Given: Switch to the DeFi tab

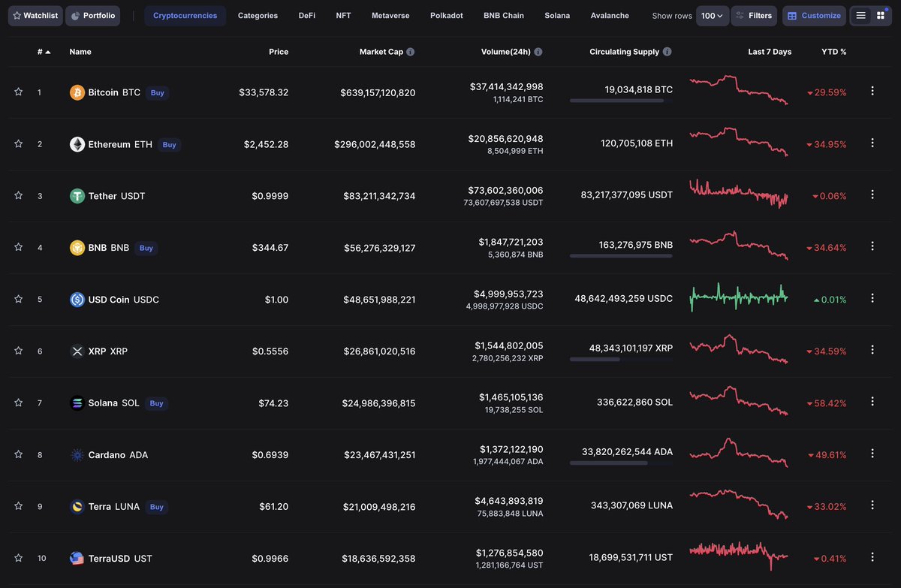Looking at the screenshot, I should click(x=307, y=16).
